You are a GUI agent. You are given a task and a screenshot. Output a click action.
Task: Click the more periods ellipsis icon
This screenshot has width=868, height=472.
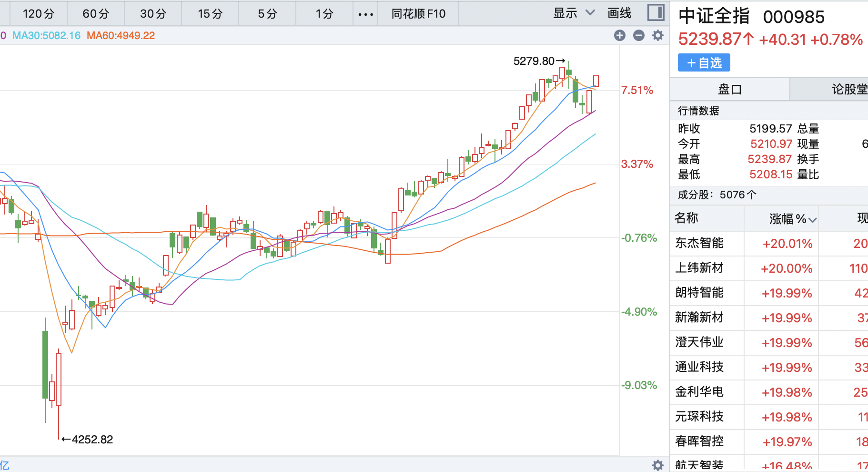365,14
